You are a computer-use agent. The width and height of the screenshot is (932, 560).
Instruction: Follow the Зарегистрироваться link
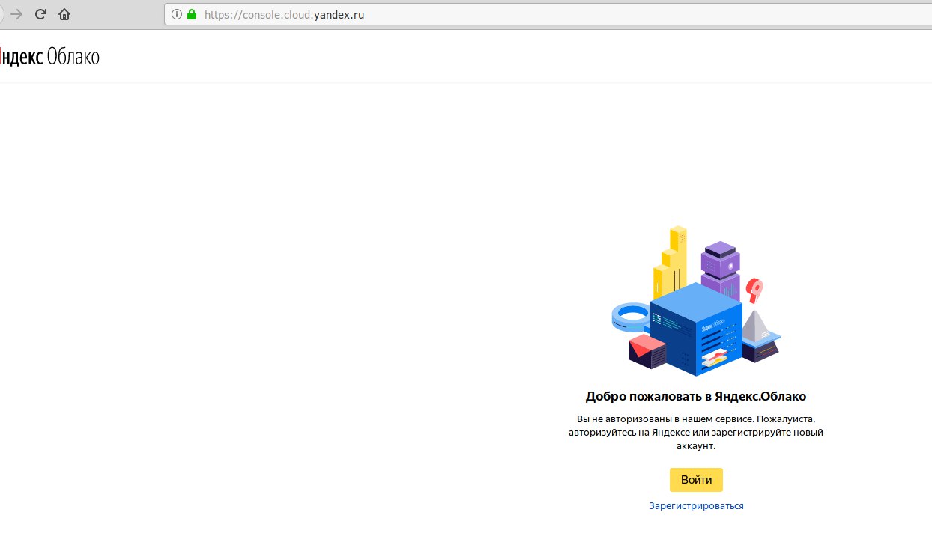pyautogui.click(x=696, y=506)
